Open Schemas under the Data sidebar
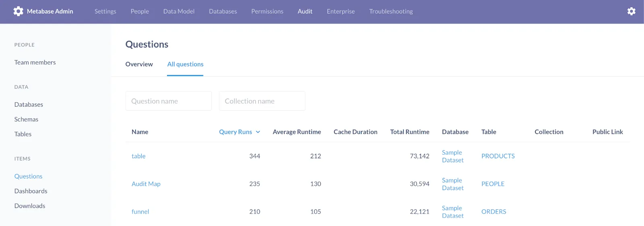 click(26, 119)
